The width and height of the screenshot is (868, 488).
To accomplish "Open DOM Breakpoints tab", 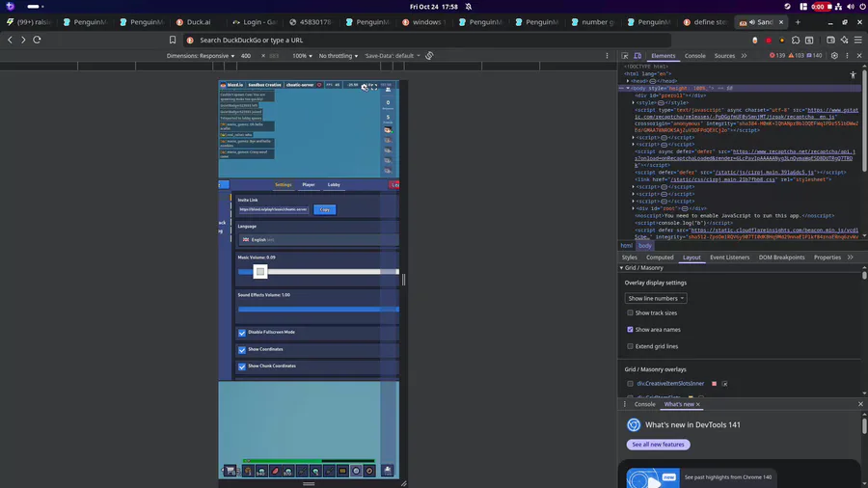I will tap(781, 258).
